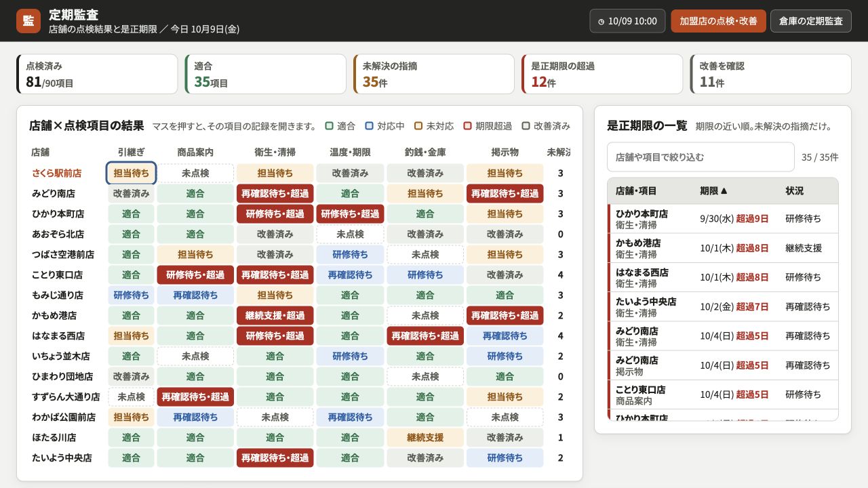This screenshot has width=868, height=488.
Task: Open the ひかり本町店 9/30(水) deadline row
Action: point(723,219)
